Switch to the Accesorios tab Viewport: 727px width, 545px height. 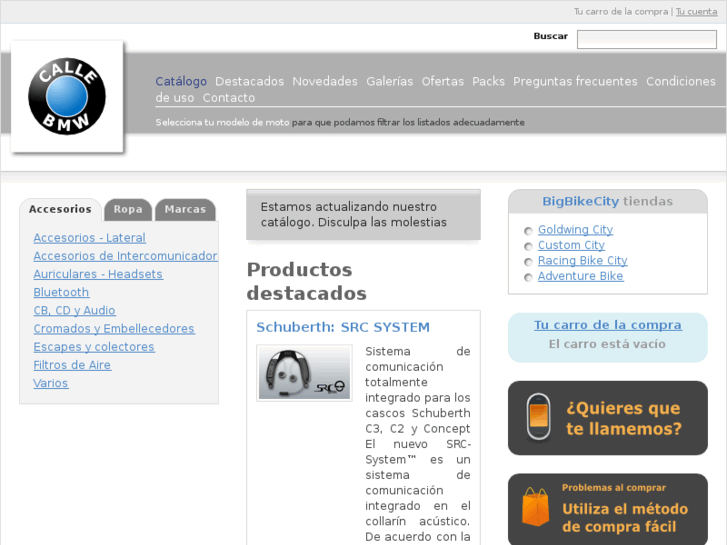coord(60,209)
